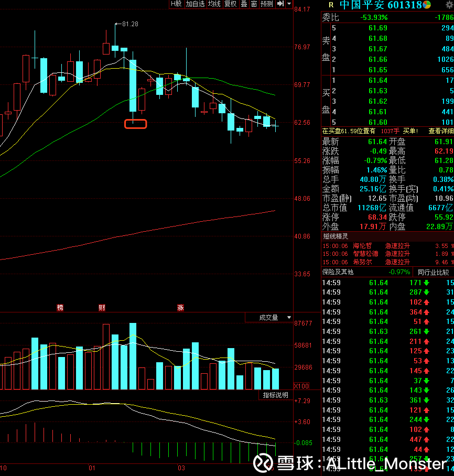This screenshot has height=476, width=454.
Task: Select sell level 5 price 61.69
Action: (x=378, y=28)
